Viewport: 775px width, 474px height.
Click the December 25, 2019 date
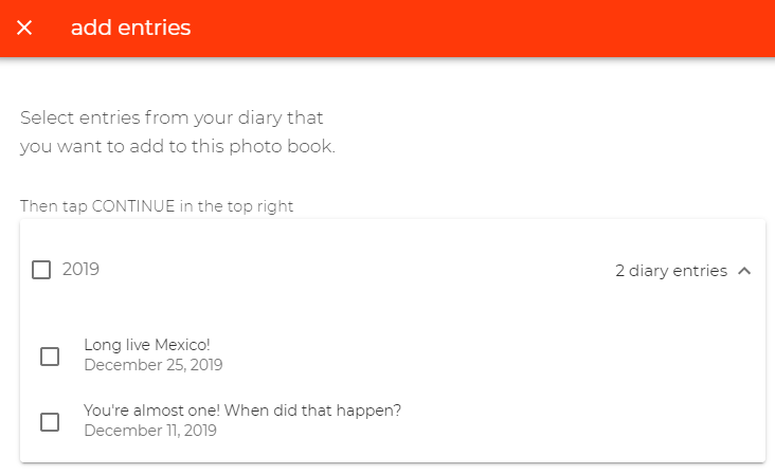click(153, 365)
